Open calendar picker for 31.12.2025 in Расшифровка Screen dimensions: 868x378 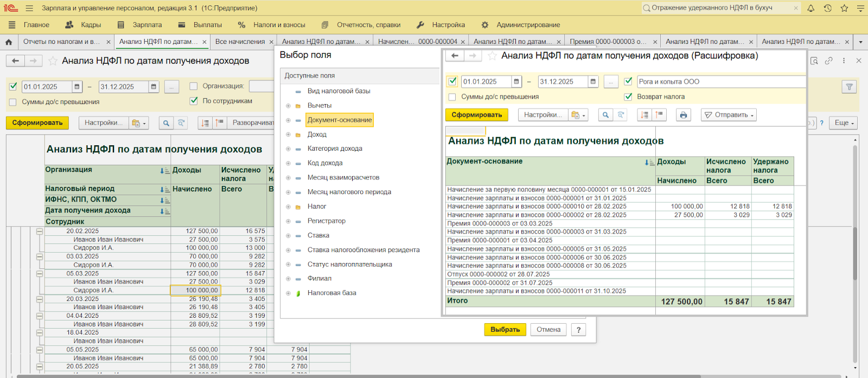[593, 82]
